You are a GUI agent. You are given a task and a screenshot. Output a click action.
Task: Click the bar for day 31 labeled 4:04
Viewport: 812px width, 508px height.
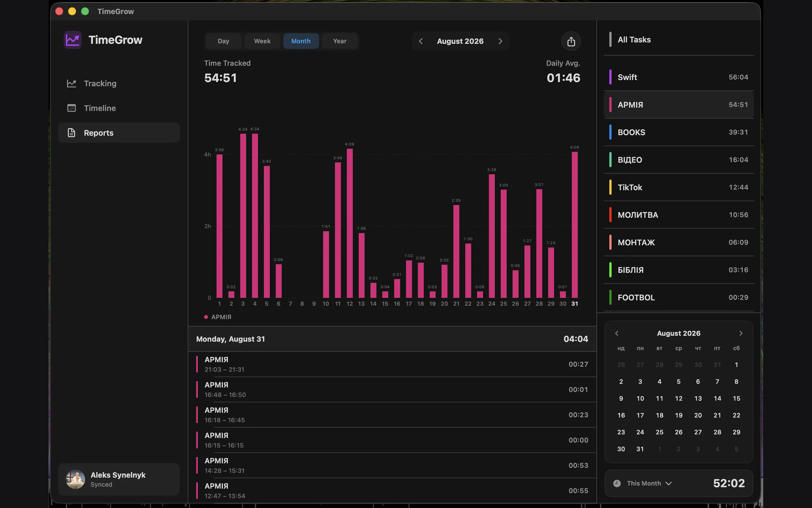(x=574, y=225)
